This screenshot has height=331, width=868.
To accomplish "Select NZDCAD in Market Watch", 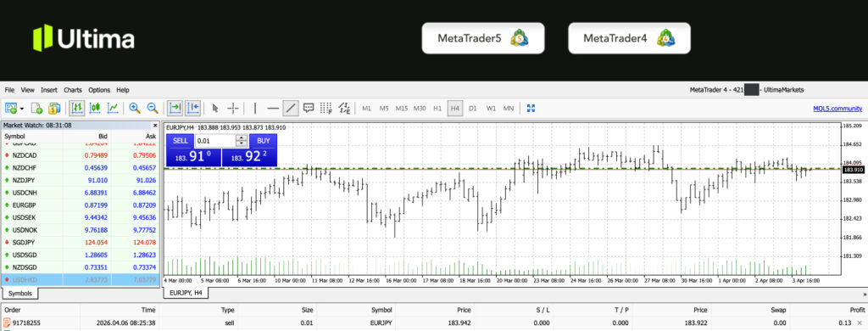I will tap(81, 155).
